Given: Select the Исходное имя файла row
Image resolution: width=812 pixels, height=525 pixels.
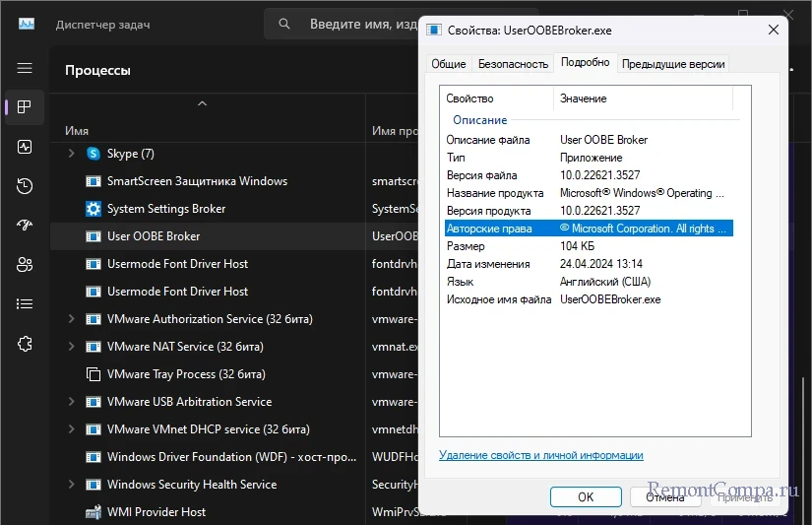Looking at the screenshot, I should (x=589, y=299).
